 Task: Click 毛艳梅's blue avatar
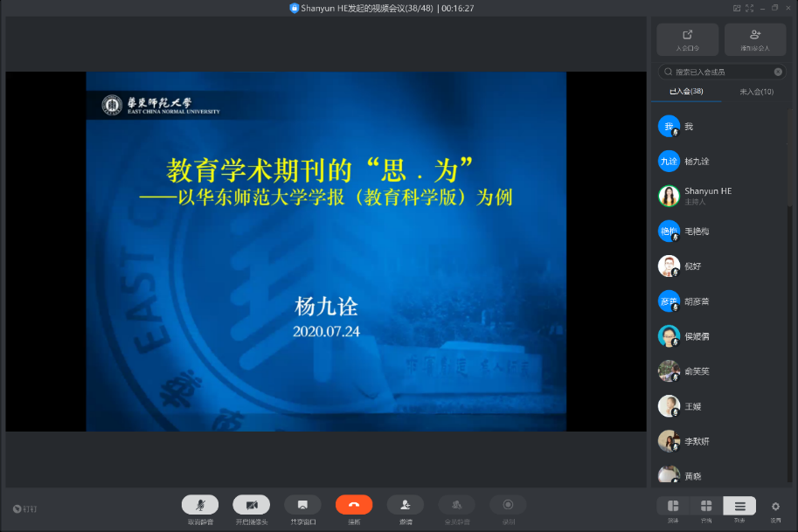[x=669, y=231]
